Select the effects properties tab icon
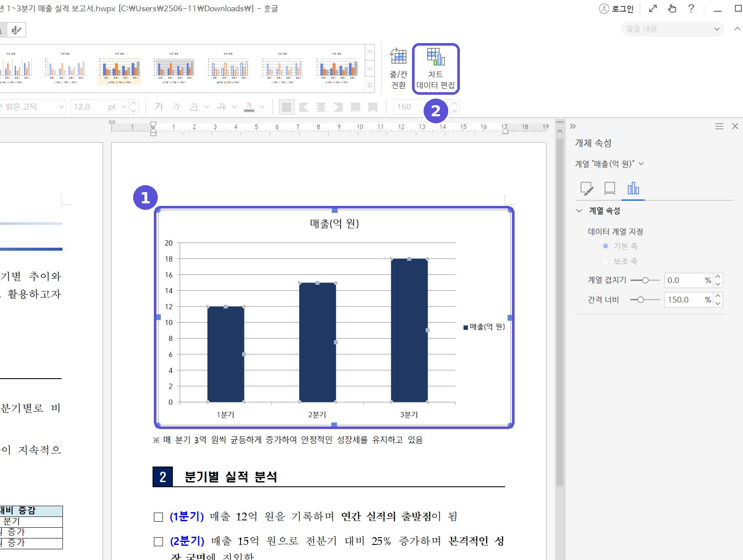This screenshot has width=743, height=560. [610, 189]
